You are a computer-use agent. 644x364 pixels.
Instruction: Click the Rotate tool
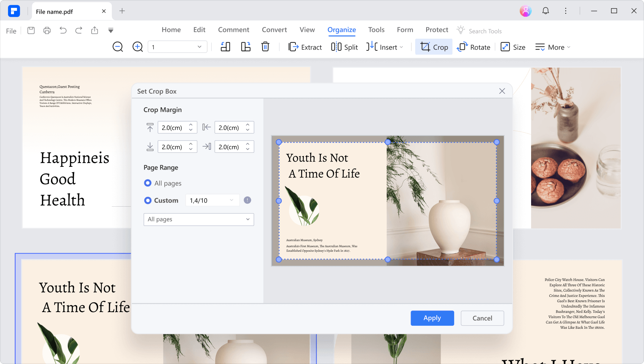[474, 47]
